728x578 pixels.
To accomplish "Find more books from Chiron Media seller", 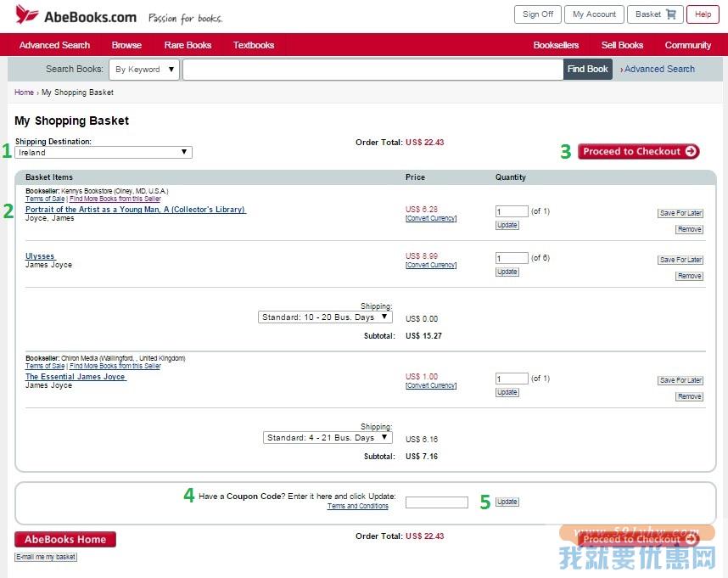I will click(115, 366).
